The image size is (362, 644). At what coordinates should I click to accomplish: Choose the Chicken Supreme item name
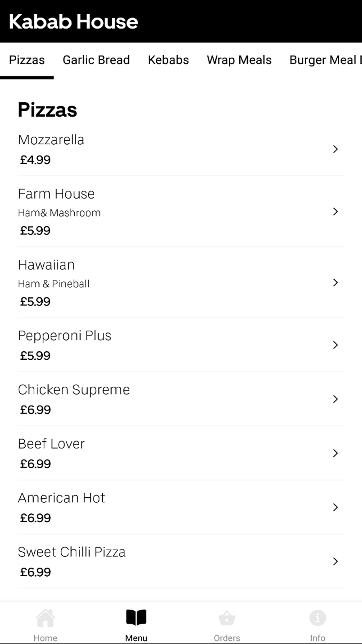[x=74, y=390]
